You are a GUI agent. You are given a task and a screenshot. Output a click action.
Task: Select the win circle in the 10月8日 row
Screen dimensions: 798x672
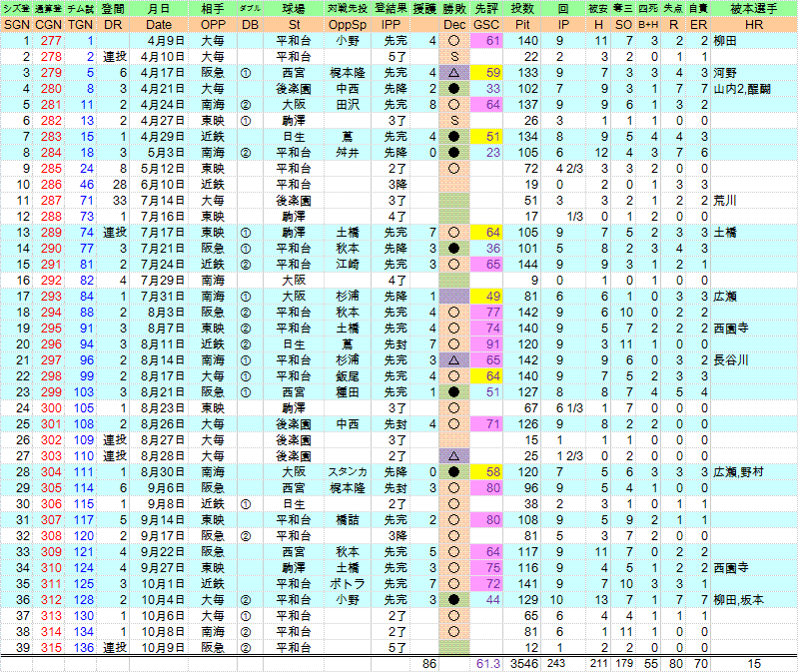coord(454,631)
